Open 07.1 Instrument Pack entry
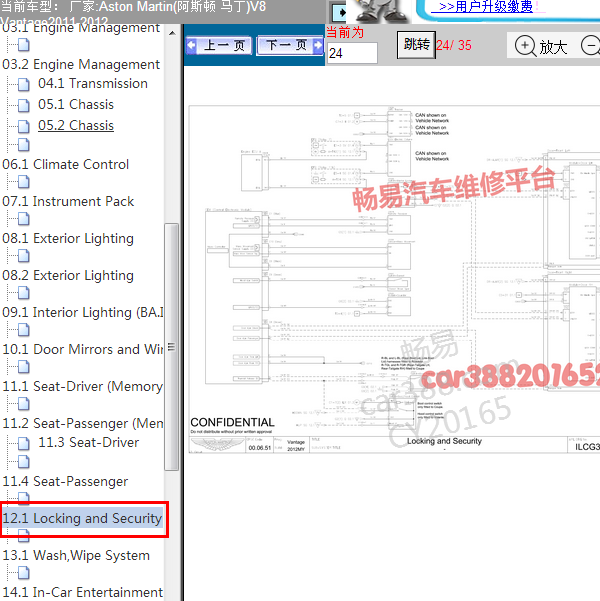Image resolution: width=600 pixels, height=601 pixels. [x=68, y=201]
